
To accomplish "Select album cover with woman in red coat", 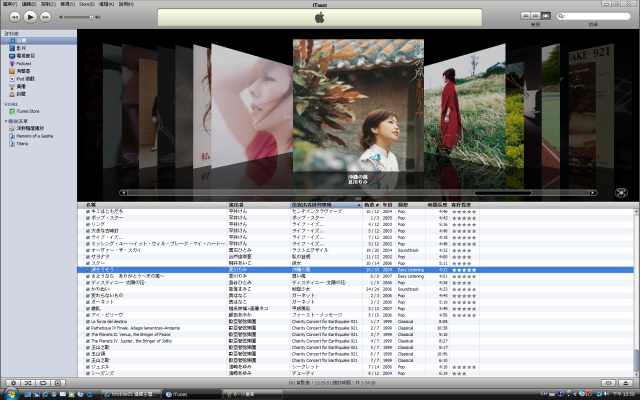I will (x=464, y=105).
